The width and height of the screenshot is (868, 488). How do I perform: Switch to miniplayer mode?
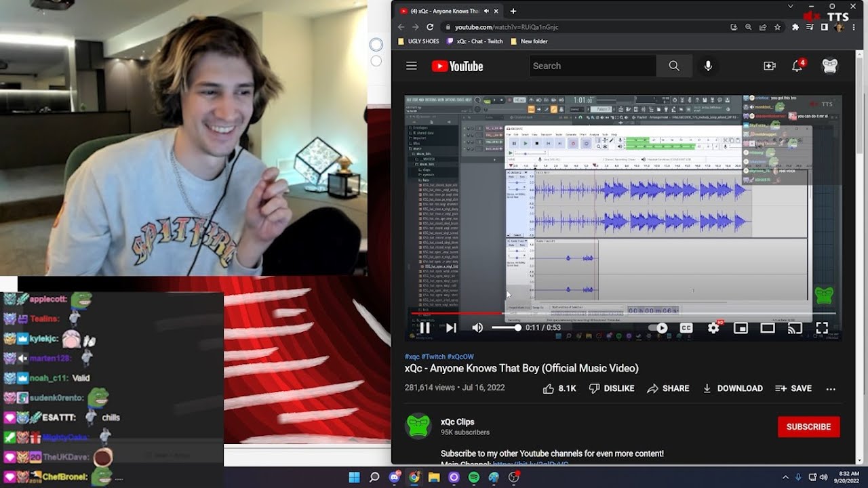[x=741, y=328]
